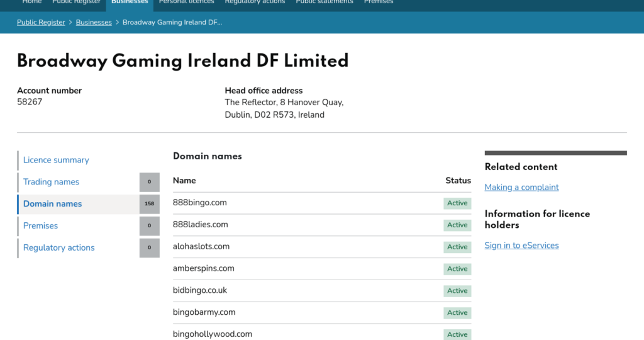The image size is (644, 340).
Task: Select Domain names in the sidebar
Action: pyautogui.click(x=52, y=204)
